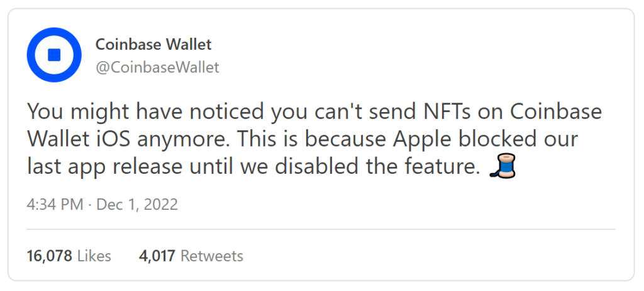Click the blue square inside the avatar logo
The width and height of the screenshot is (644, 291).
tap(54, 55)
